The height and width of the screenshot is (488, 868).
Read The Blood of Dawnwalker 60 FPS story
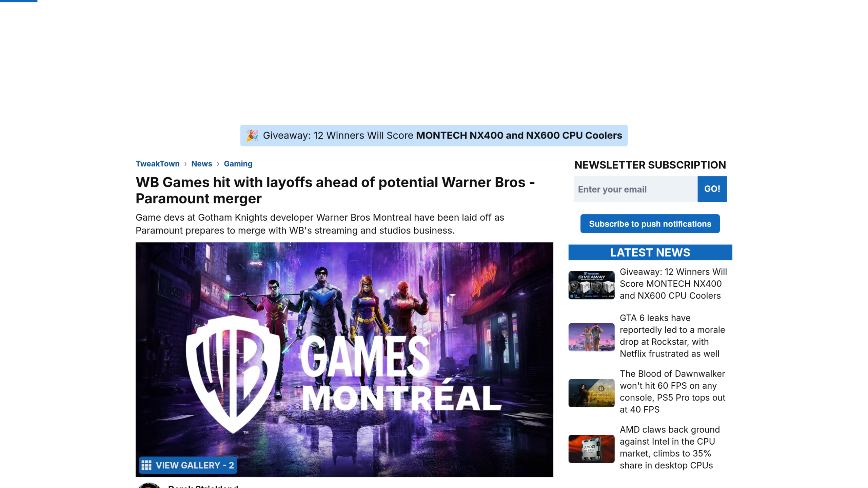[672, 392]
